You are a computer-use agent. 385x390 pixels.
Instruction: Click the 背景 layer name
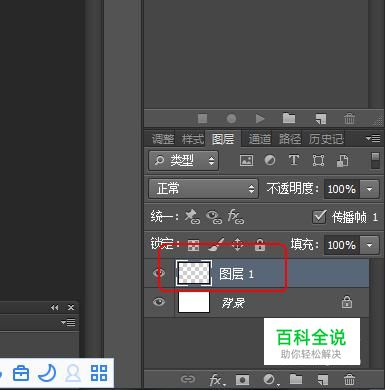tap(233, 303)
